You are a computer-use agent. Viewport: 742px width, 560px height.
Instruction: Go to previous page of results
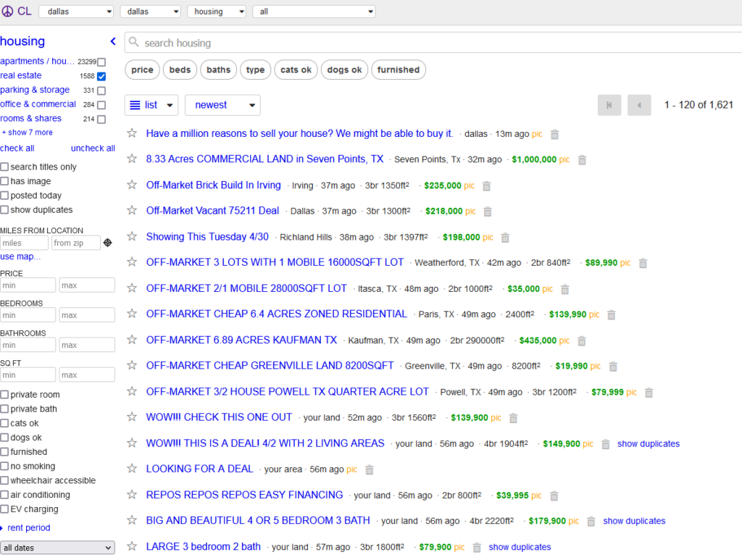point(639,105)
